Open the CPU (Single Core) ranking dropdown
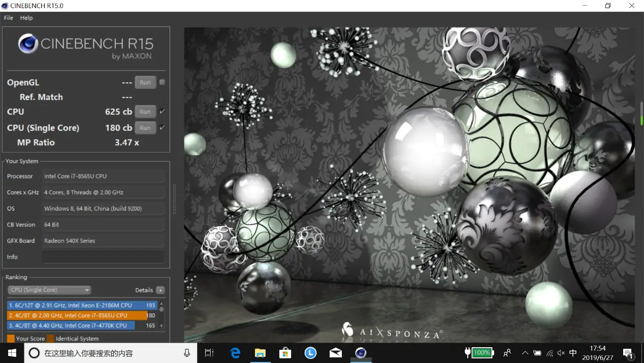 point(49,290)
